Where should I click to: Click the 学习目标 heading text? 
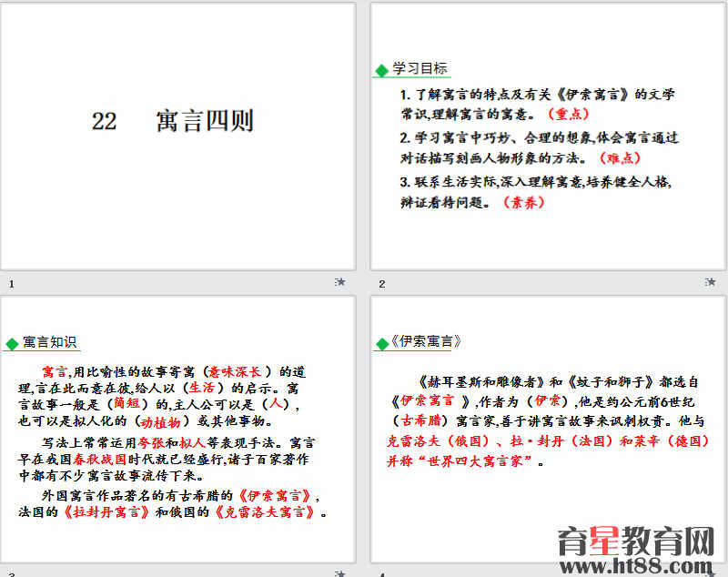click(420, 69)
